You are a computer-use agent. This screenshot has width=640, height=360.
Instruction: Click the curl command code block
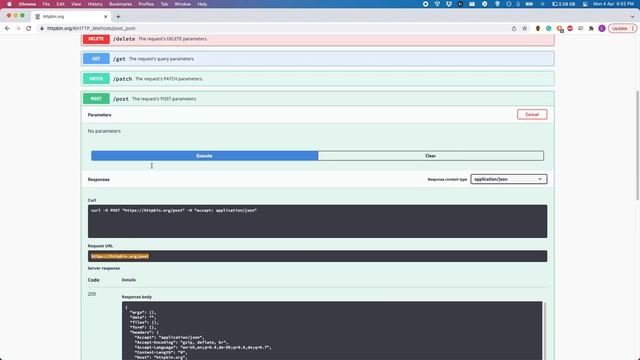(x=318, y=221)
